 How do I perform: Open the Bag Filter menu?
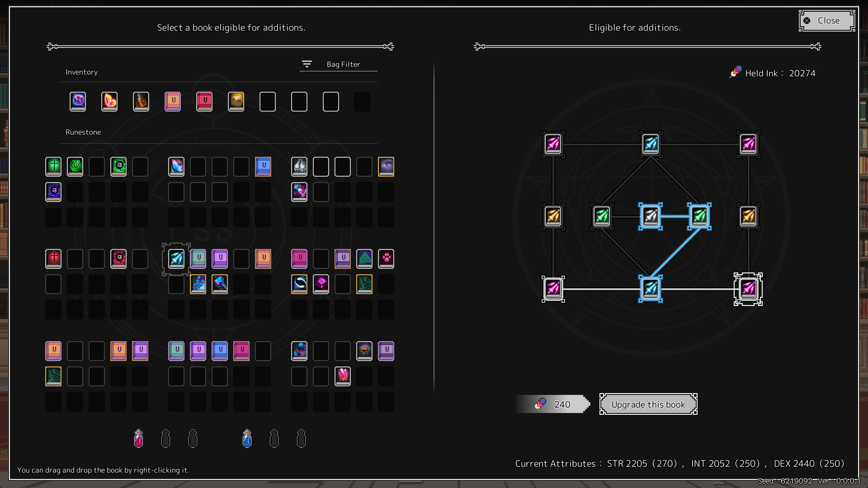coord(338,64)
